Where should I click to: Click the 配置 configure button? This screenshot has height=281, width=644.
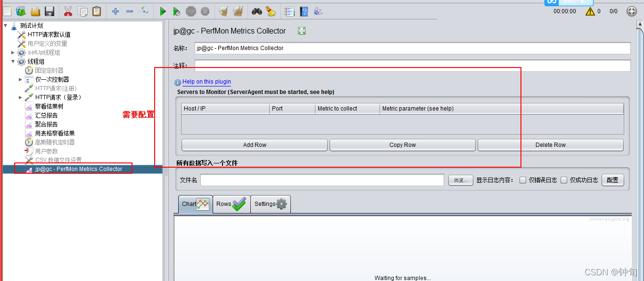coord(612,180)
